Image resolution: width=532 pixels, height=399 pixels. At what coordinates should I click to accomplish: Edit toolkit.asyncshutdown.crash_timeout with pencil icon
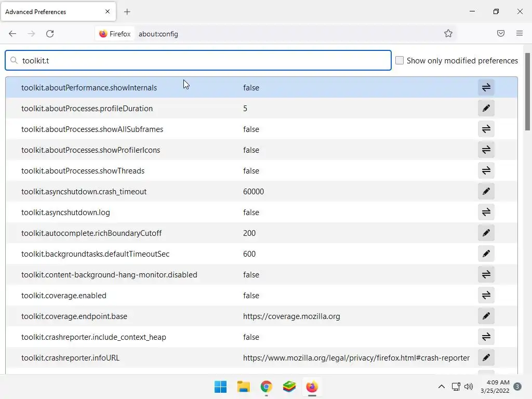click(486, 191)
